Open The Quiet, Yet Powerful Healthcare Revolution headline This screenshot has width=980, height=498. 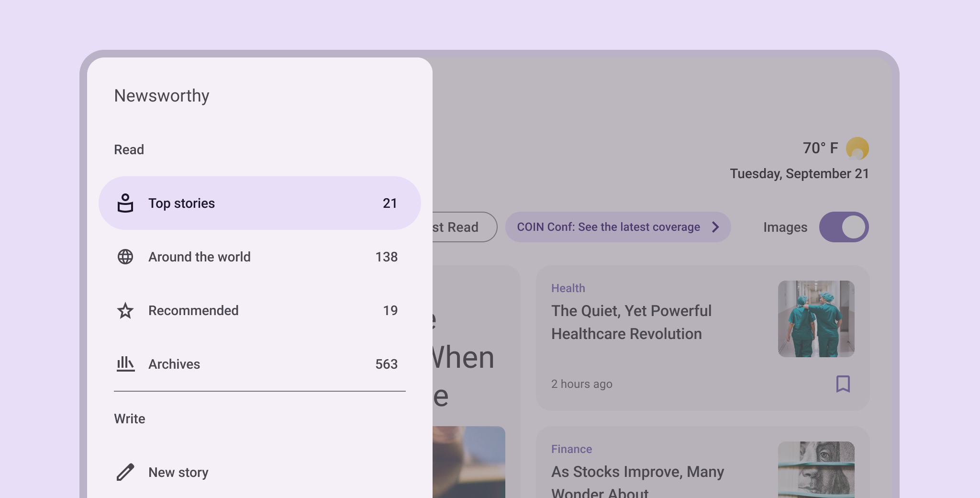[631, 322]
